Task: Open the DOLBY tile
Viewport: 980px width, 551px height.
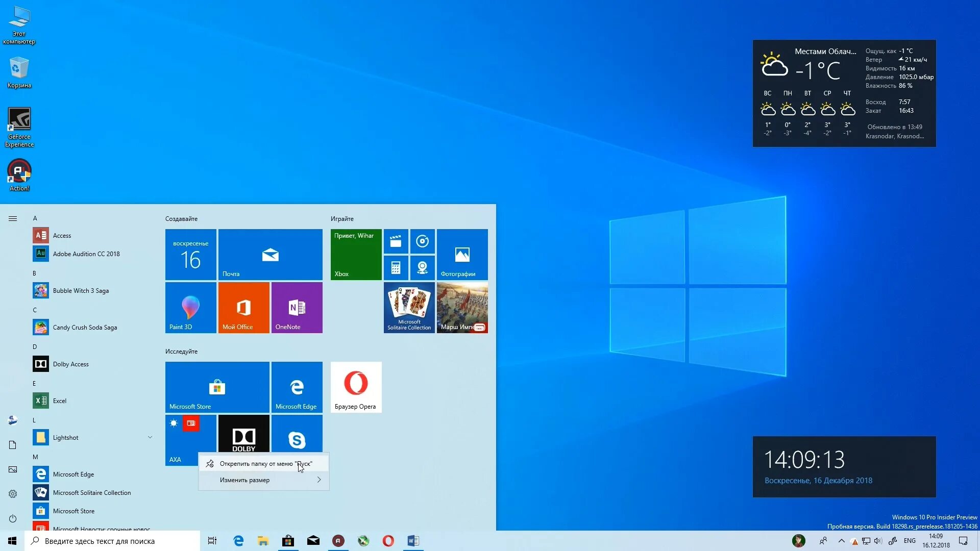Action: pyautogui.click(x=243, y=434)
